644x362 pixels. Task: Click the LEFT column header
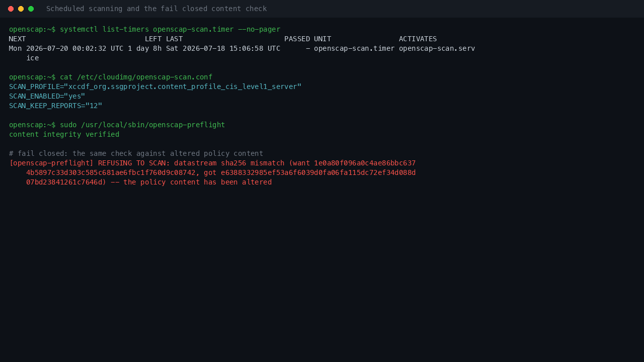coord(153,39)
